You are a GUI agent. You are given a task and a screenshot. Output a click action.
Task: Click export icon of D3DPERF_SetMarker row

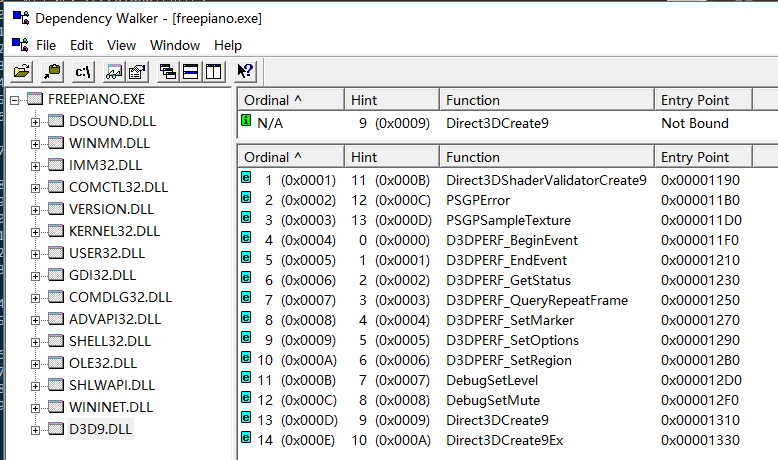pyautogui.click(x=246, y=318)
